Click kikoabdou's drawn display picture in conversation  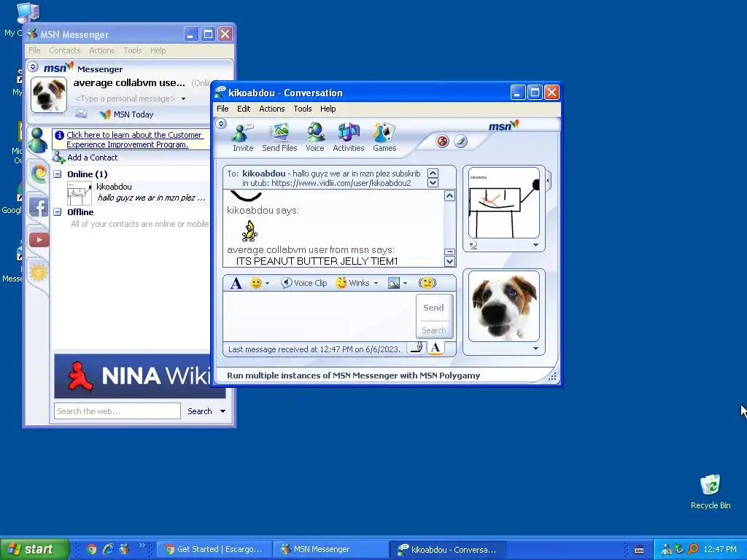point(503,203)
